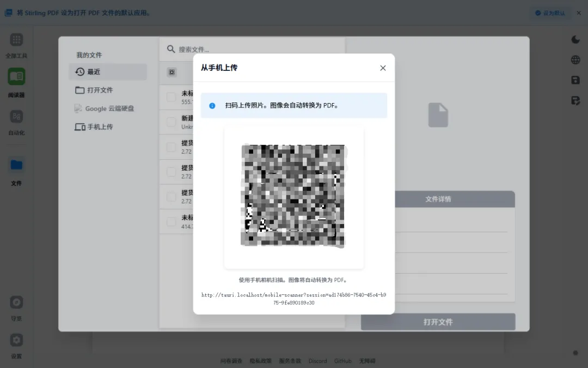588x368 pixels.
Task: Open the GitHub footer link
Action: [343, 360]
